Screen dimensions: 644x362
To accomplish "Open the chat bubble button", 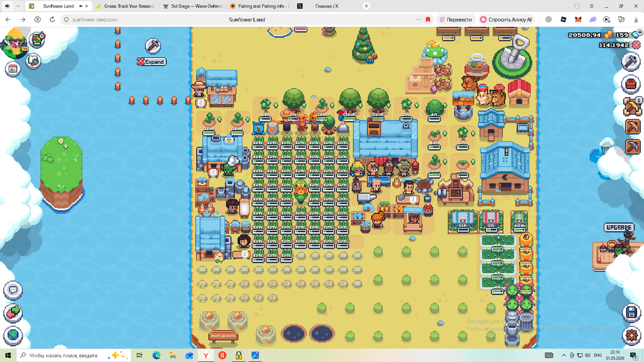I will pos(13,290).
